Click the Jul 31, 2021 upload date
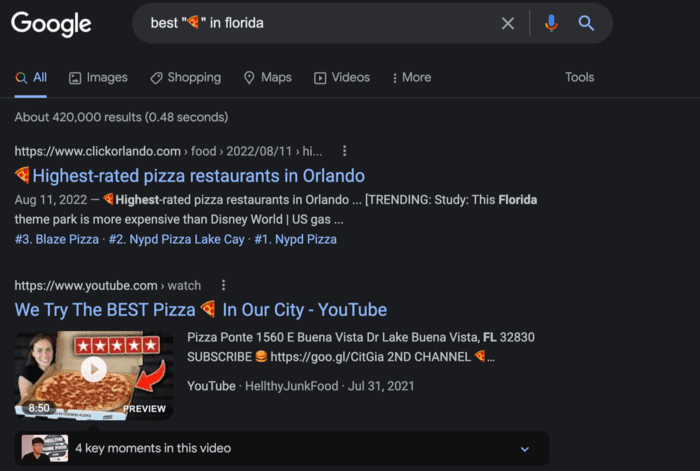The height and width of the screenshot is (471, 700). point(381,386)
